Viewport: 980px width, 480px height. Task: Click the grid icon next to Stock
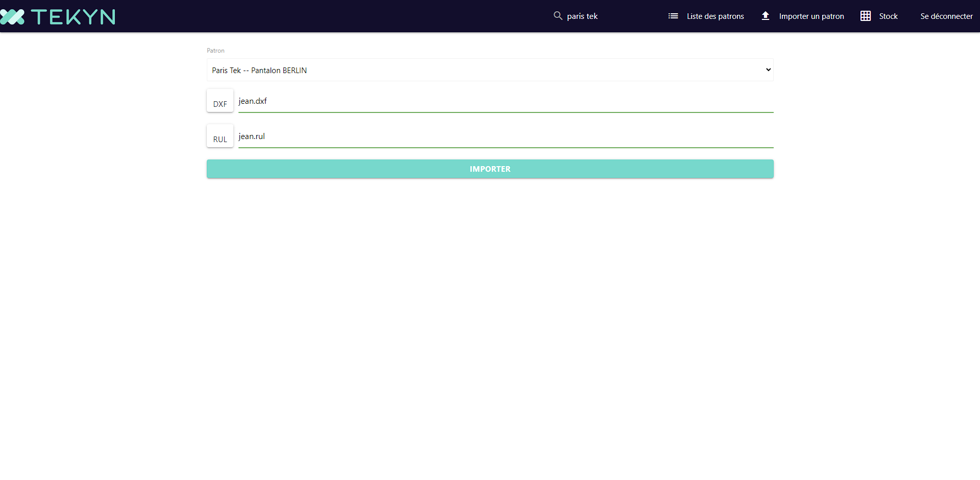pos(866,16)
